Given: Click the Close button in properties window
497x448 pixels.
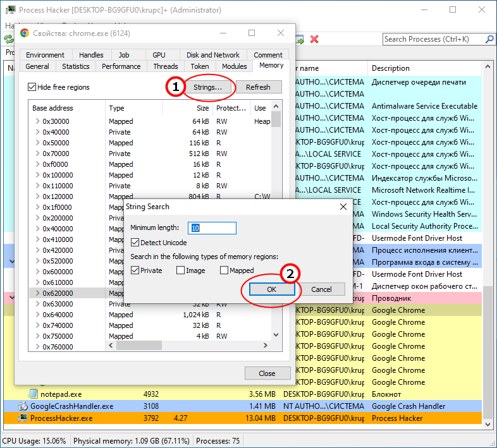Looking at the screenshot, I should [267, 373].
